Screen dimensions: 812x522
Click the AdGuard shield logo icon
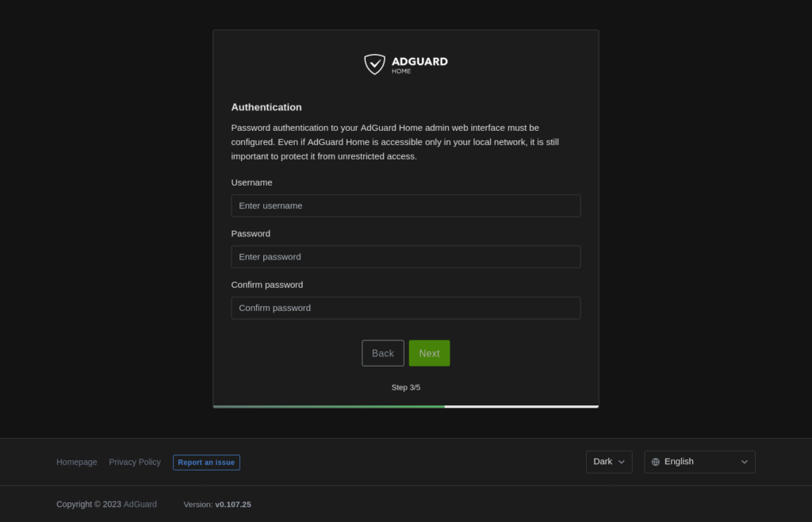click(374, 64)
